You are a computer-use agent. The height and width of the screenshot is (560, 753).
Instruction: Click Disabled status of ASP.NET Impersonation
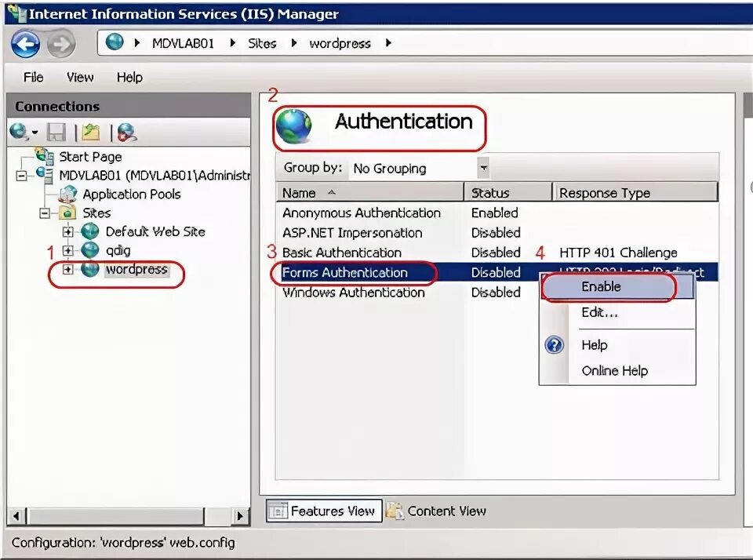[x=496, y=232]
